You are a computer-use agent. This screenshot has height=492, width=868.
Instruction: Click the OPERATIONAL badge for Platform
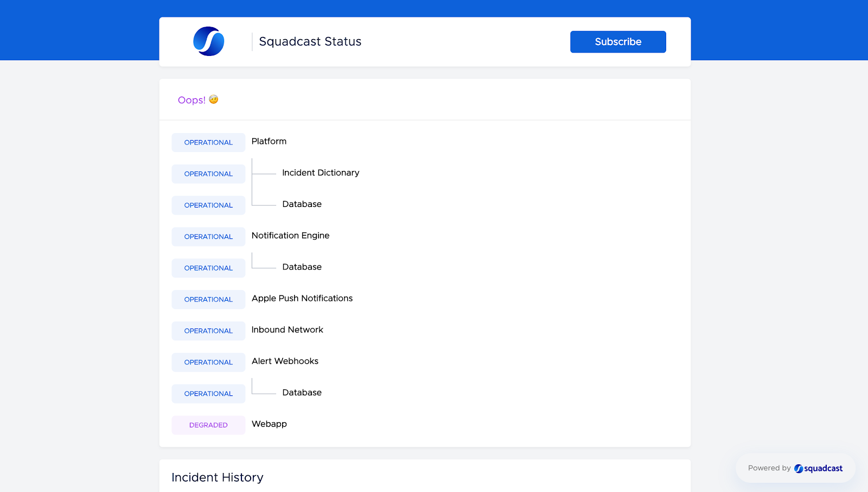coord(208,142)
